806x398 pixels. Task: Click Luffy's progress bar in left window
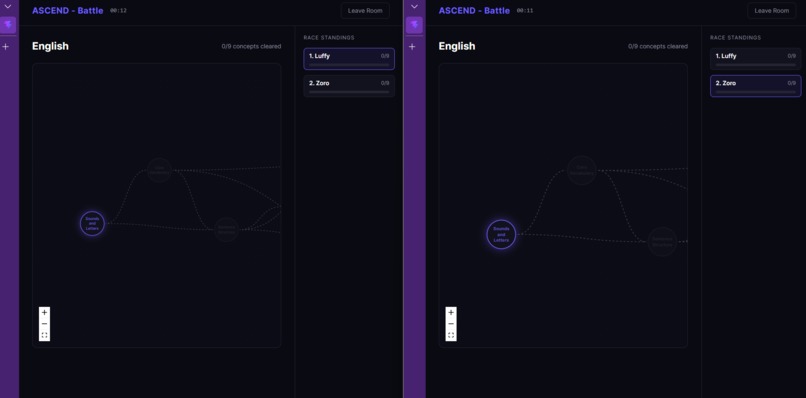(x=349, y=65)
